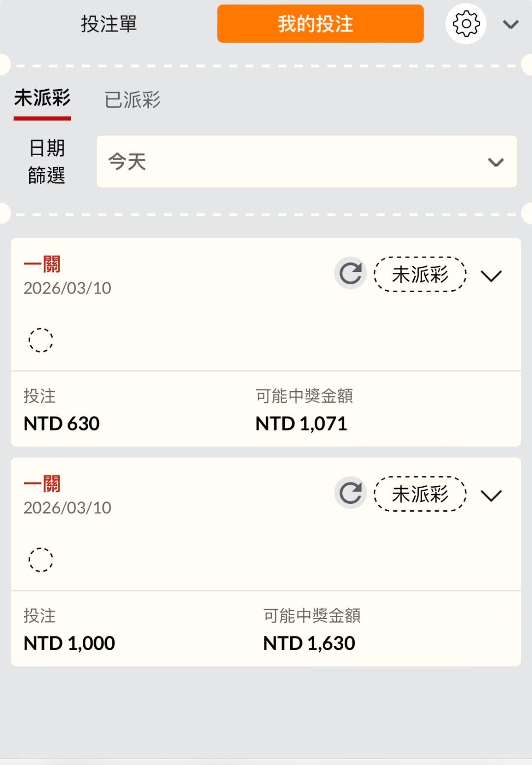Click the 日期篩選 filter label
Image resolution: width=532 pixels, height=765 pixels.
click(x=47, y=162)
